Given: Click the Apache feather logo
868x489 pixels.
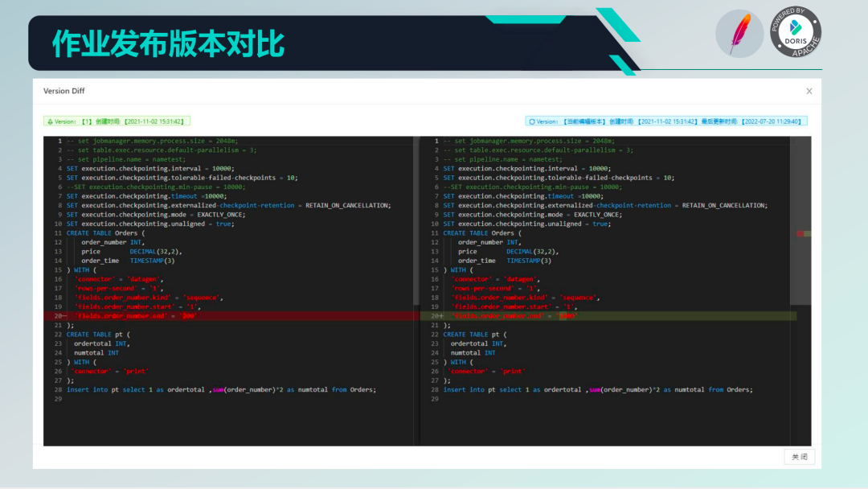Looking at the screenshot, I should point(739,33).
